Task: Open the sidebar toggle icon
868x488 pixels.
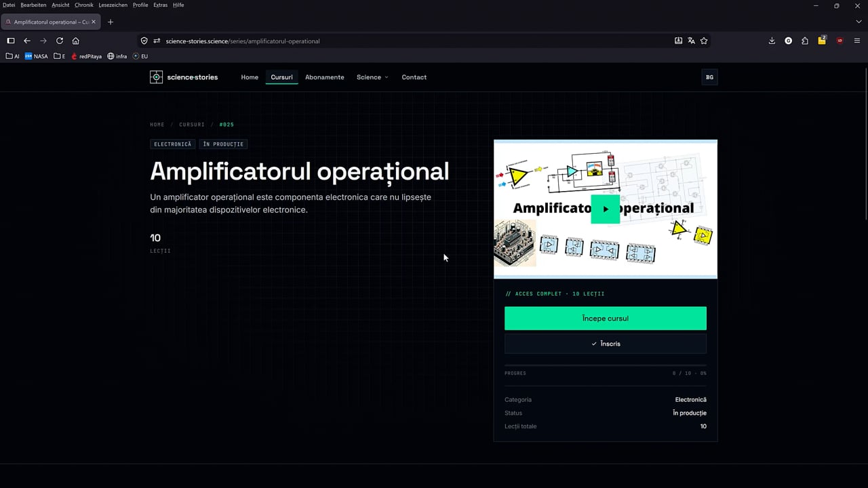Action: (11, 41)
